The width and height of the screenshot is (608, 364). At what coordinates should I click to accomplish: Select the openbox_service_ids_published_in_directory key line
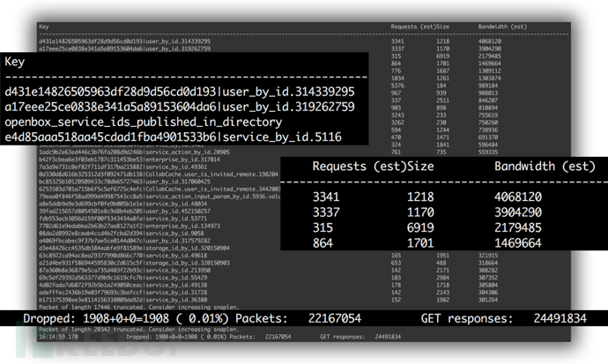pos(143,123)
